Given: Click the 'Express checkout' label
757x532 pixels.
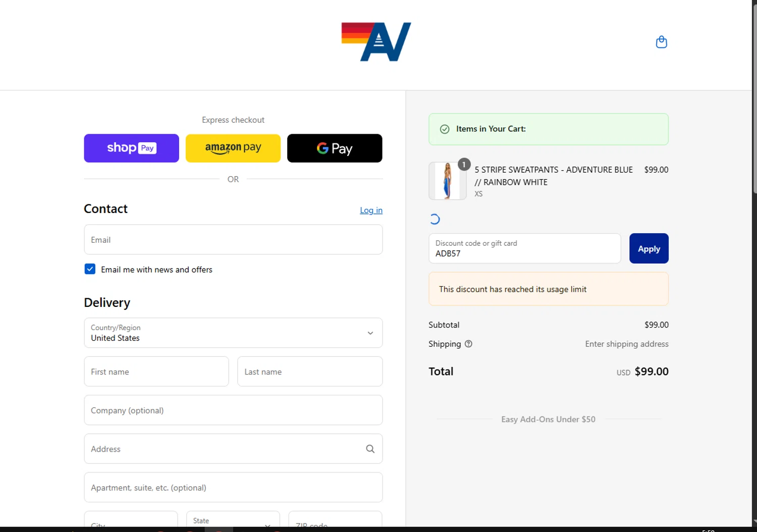Looking at the screenshot, I should click(x=233, y=120).
